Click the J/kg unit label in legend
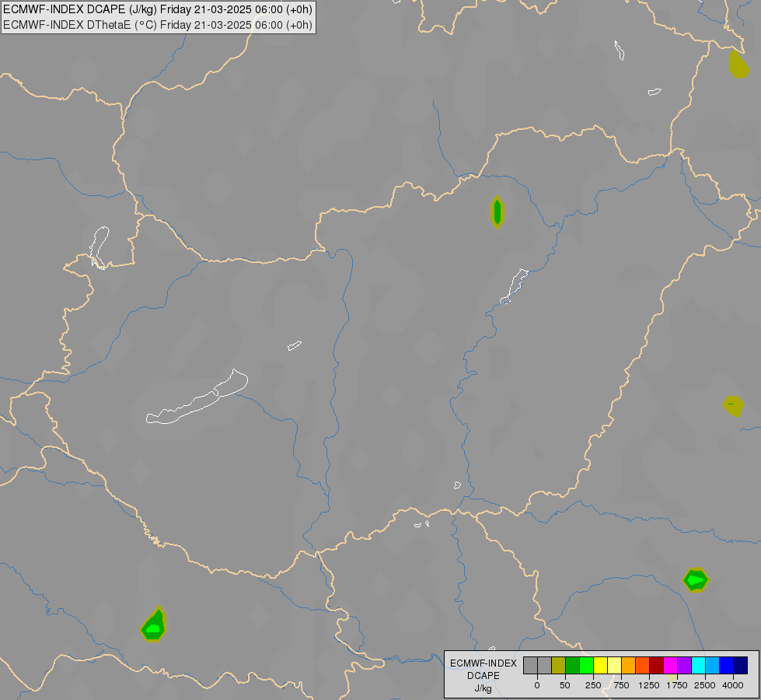Viewport: 761px width, 700px height. 483,688
